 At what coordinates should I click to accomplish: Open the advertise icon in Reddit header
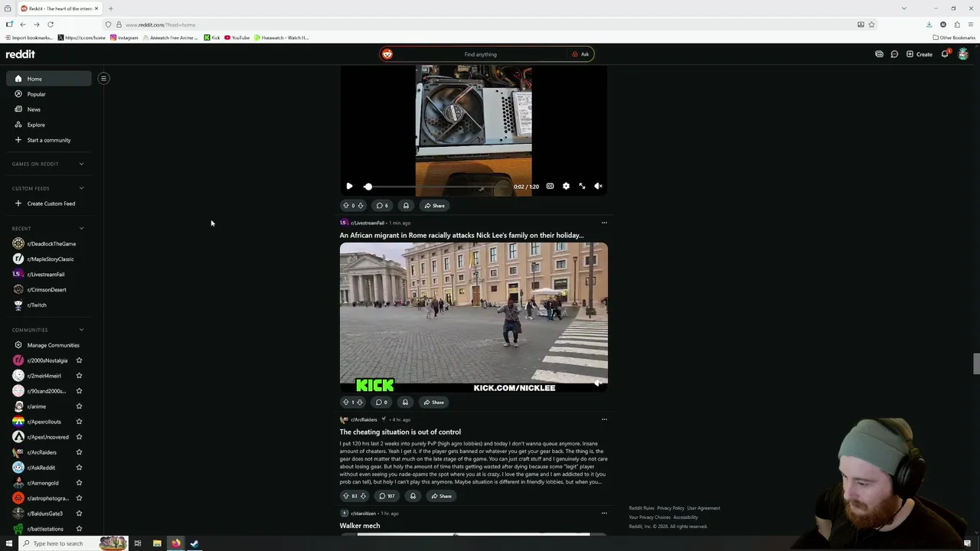point(879,54)
